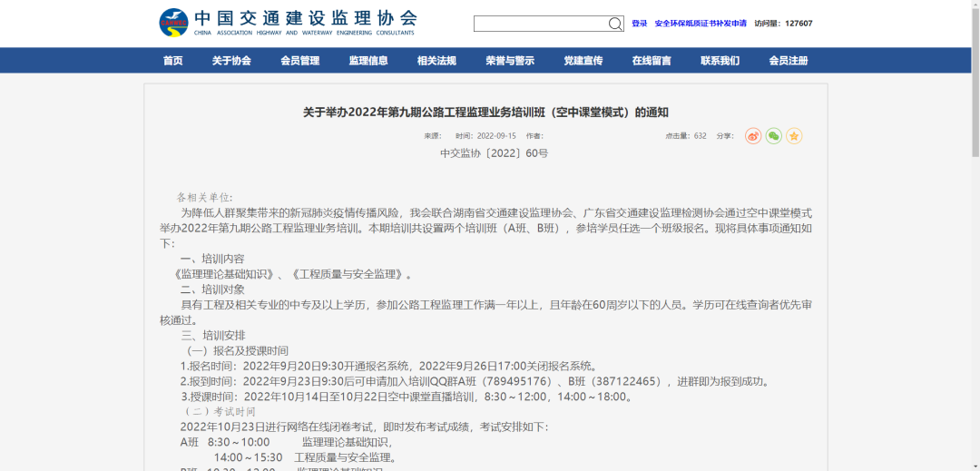Click the 中国交通建设监理协会 site title
The height and width of the screenshot is (471, 980).
[305, 18]
